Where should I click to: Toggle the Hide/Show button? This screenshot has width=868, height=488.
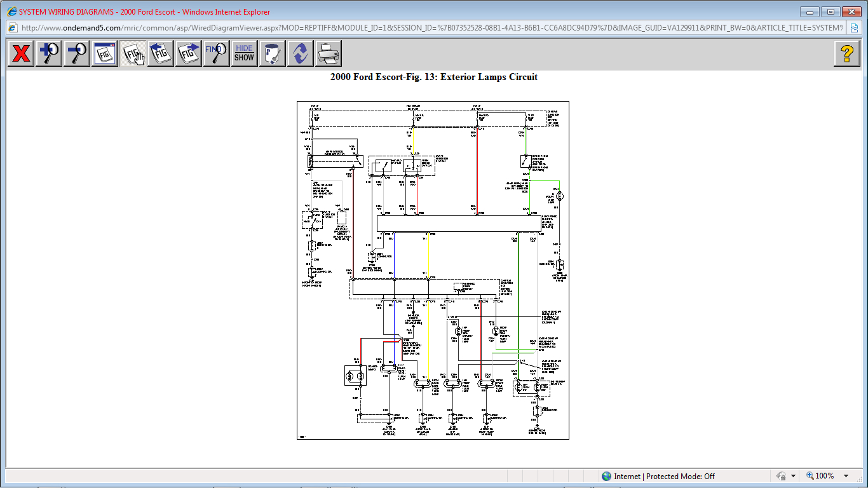coord(244,53)
